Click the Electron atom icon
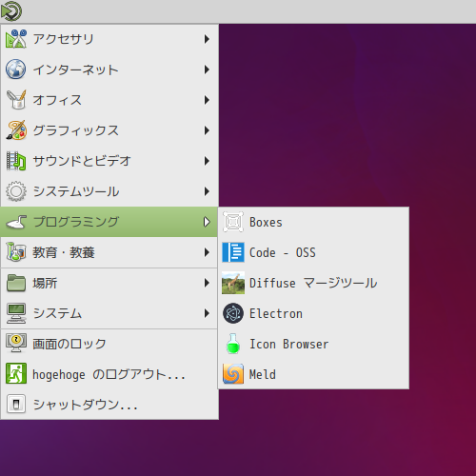This screenshot has width=476, height=476. 233,313
